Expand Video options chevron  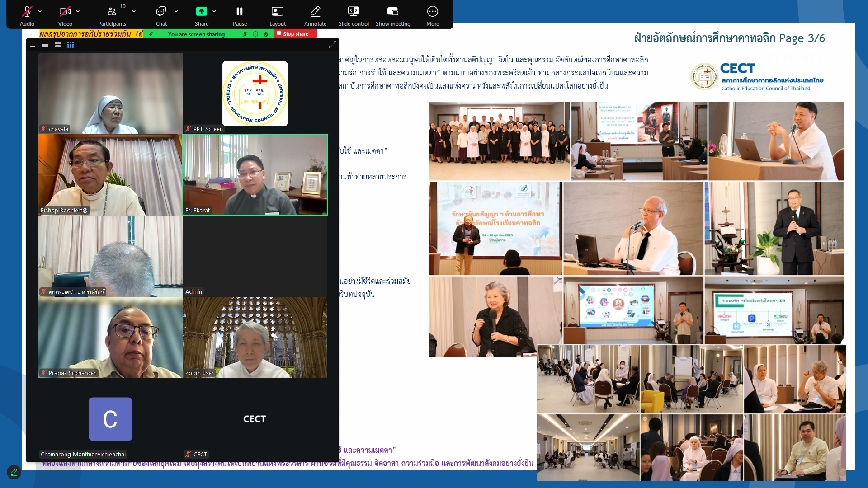pyautogui.click(x=78, y=11)
